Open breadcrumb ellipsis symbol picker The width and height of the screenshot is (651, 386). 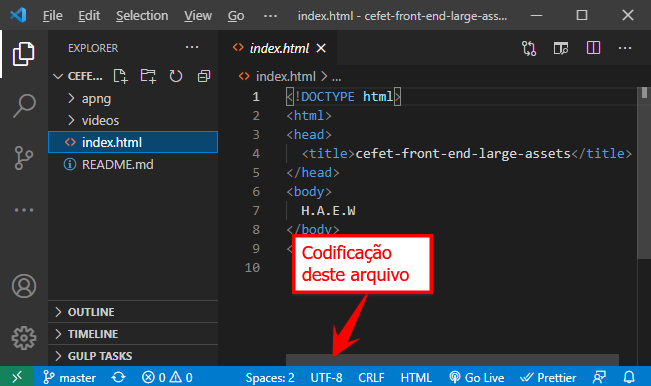337,77
